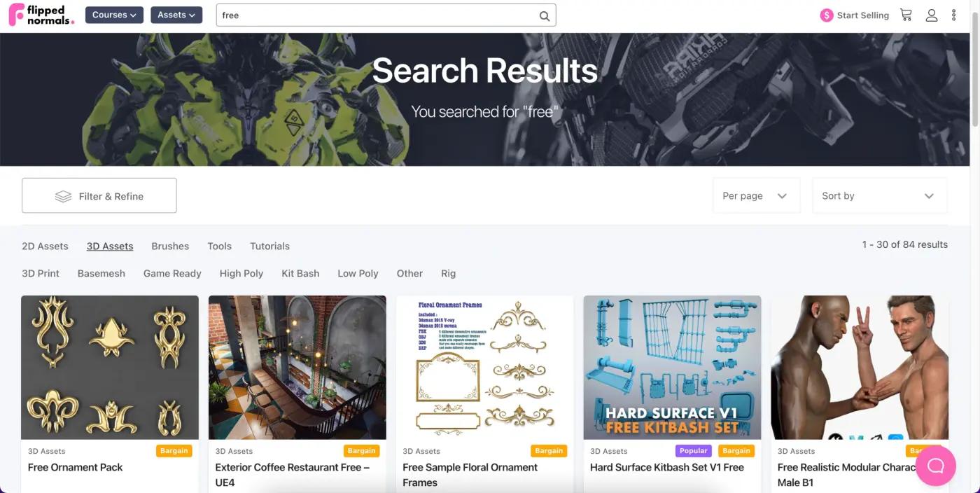Click the search magnifier icon
The height and width of the screenshot is (493, 980).
click(545, 15)
